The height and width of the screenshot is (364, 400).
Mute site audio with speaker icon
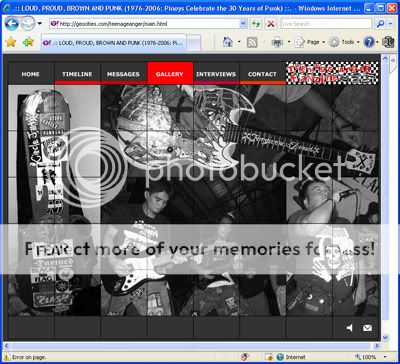(x=349, y=328)
